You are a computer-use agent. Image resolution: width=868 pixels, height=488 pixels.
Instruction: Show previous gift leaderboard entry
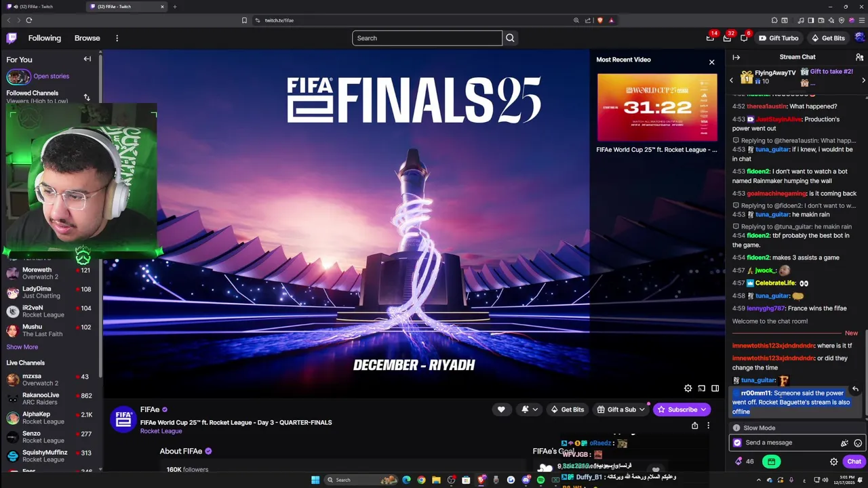pos(731,80)
